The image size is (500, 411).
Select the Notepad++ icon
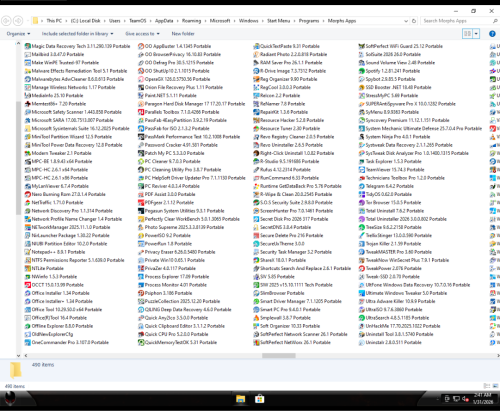(28, 252)
